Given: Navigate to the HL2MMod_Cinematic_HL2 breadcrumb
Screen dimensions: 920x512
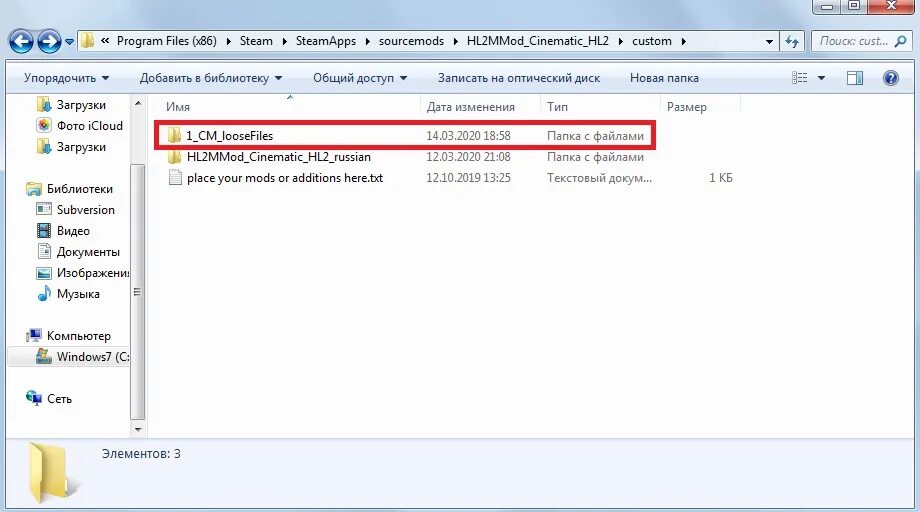Looking at the screenshot, I should click(537, 41).
